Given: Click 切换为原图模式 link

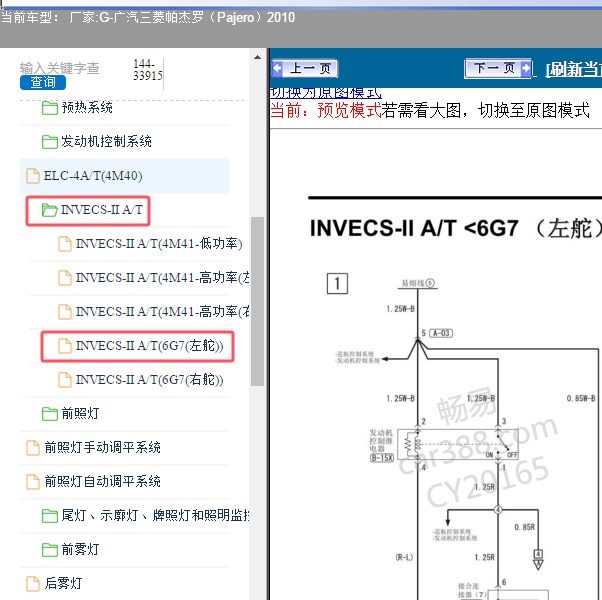Looking at the screenshot, I should click(x=326, y=93).
